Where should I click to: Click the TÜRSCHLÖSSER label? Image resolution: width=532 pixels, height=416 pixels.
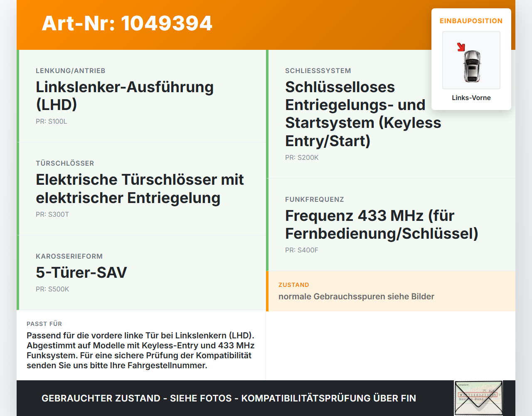pos(65,163)
